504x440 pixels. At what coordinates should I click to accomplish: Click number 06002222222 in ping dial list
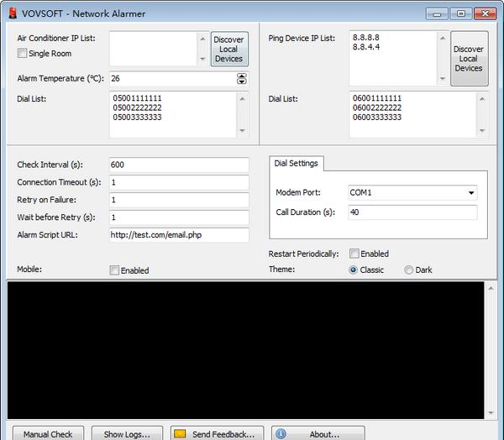pos(377,107)
